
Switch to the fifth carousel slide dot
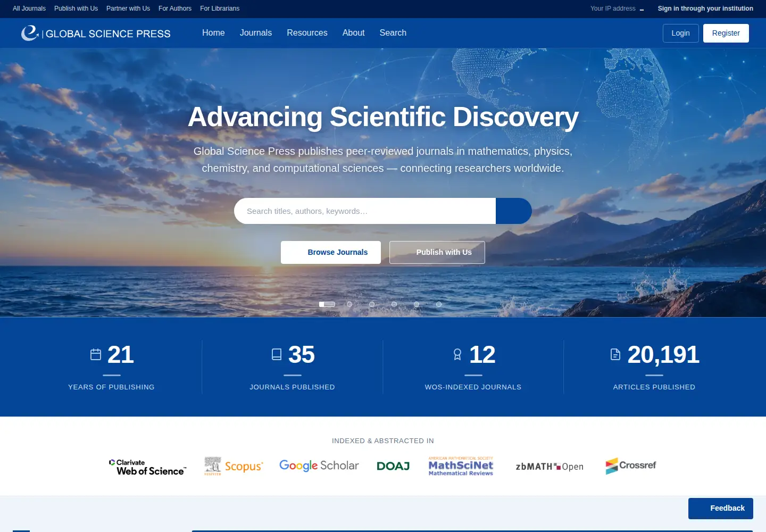pyautogui.click(x=417, y=304)
